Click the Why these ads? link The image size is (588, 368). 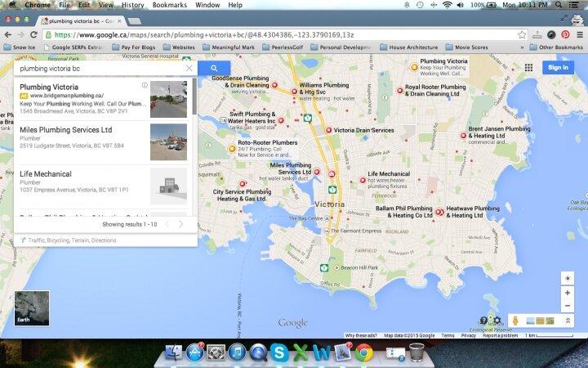361,335
